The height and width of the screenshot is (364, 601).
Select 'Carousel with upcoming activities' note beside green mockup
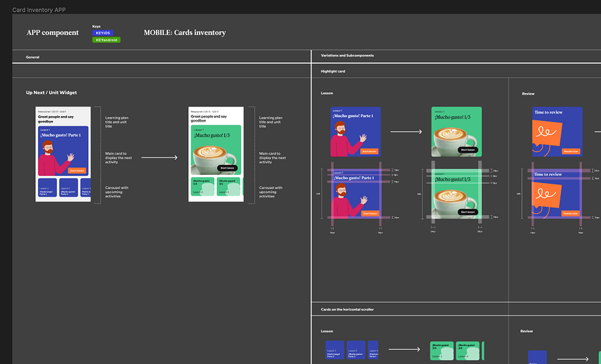[271, 192]
